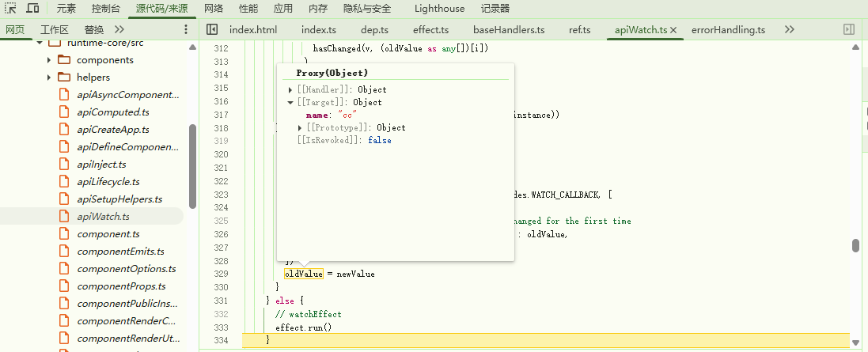868x352 pixels.
Task: Open the 隐私与安全 panel tab
Action: [367, 8]
